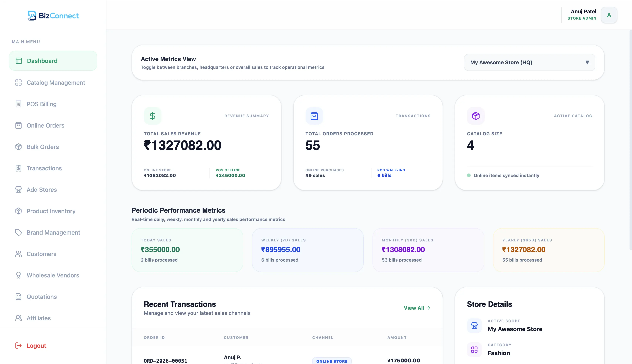Click the Dashboard icon in sidebar
The height and width of the screenshot is (364, 632).
[x=19, y=61]
